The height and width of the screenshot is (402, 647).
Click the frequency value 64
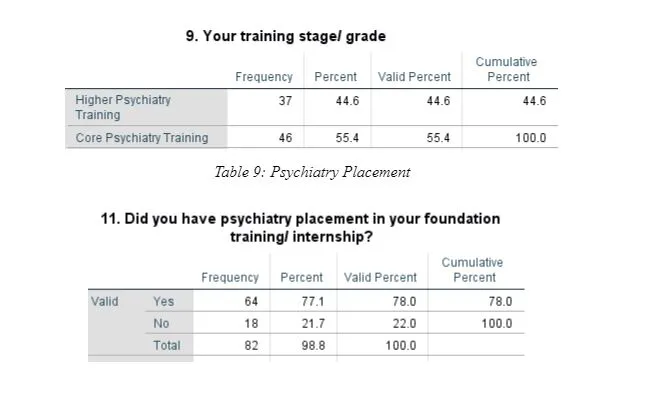click(x=251, y=301)
